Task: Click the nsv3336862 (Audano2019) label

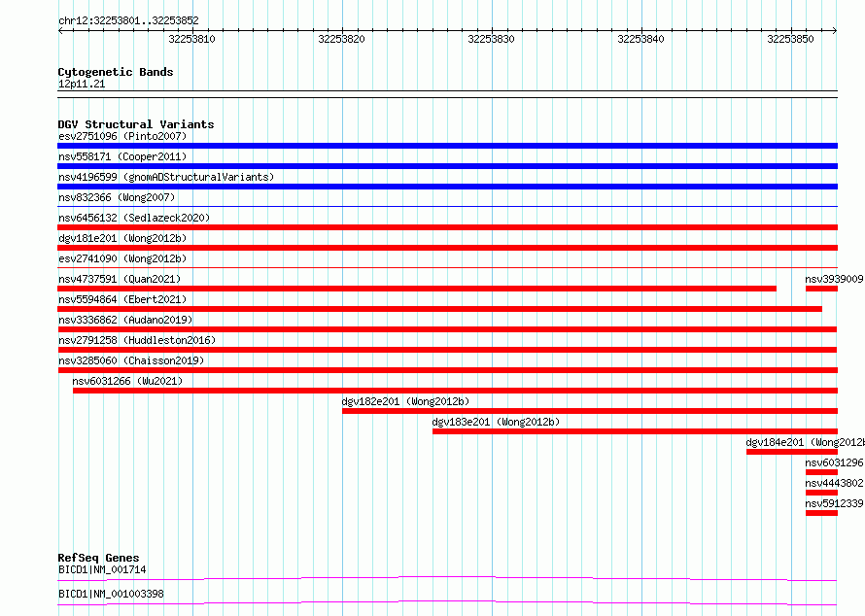Action: [x=125, y=320]
